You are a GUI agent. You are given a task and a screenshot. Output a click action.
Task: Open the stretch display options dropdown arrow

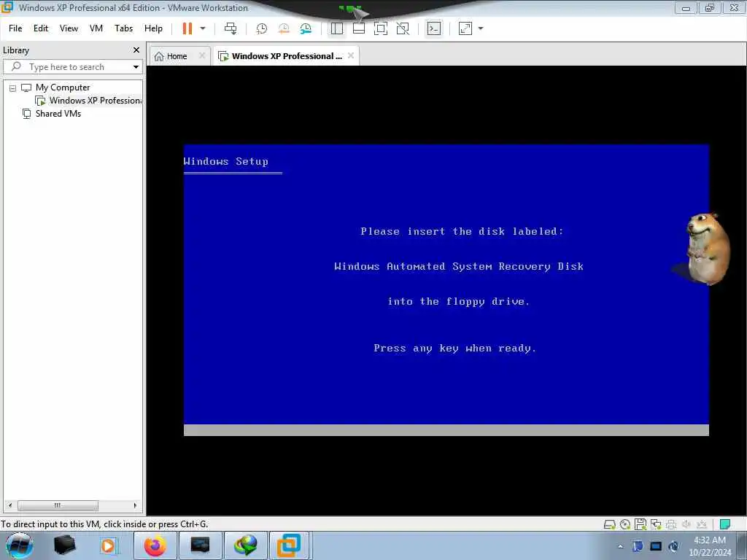[481, 28]
